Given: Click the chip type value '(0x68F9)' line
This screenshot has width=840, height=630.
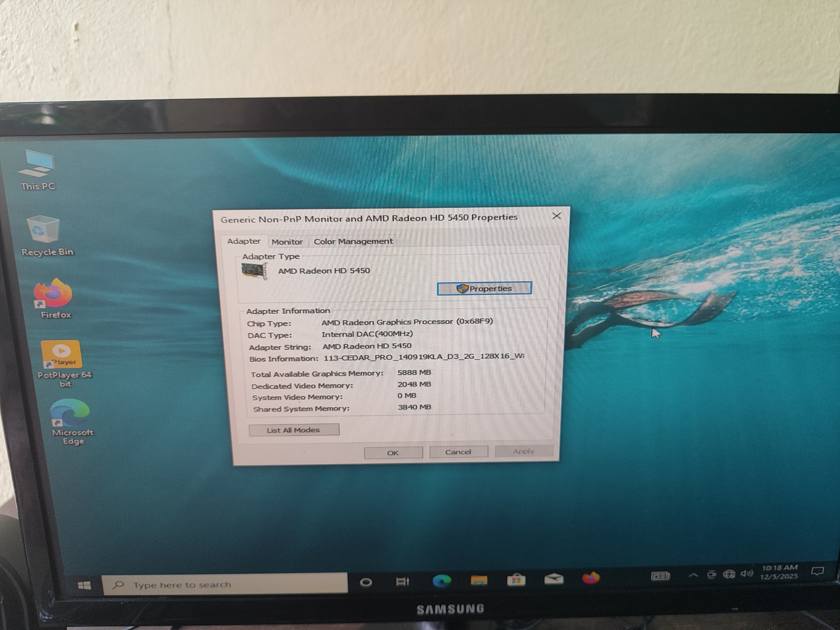Looking at the screenshot, I should tap(407, 322).
